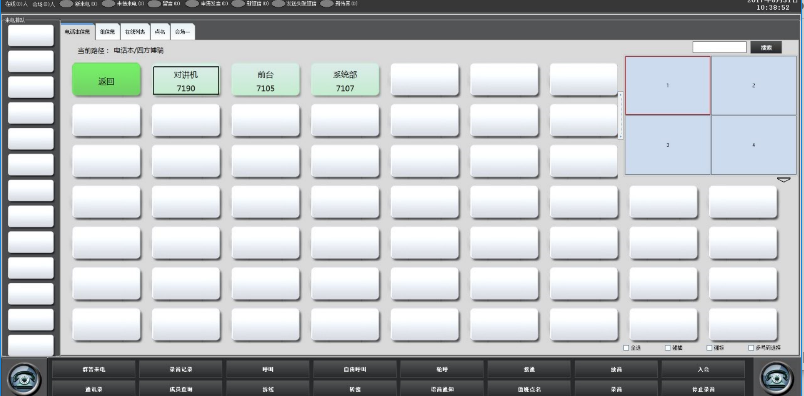This screenshot has width=804, height=396.
Task: Click the telephone handset icon at bottom left
Action: pos(24,379)
